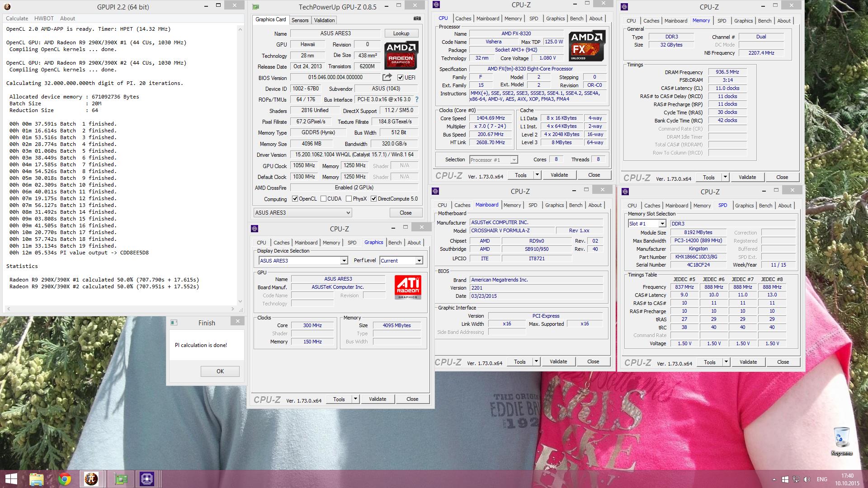Click the title icon of the CPU-Z Graphics window
This screenshot has height=488, width=868.
255,229
